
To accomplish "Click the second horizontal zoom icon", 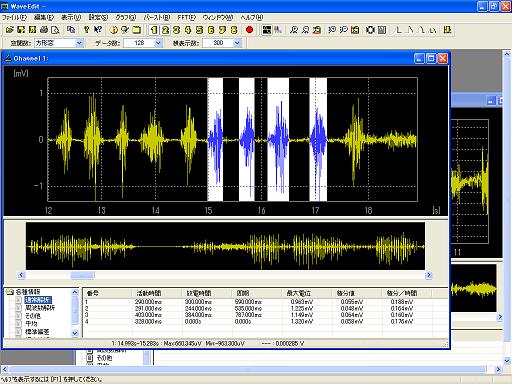I will pyautogui.click(x=343, y=30).
